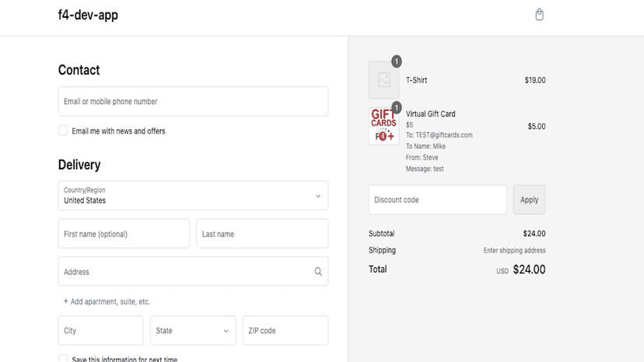This screenshot has width=644, height=362.
Task: Click the To: TEST@giftcards.com line
Action: pos(439,135)
